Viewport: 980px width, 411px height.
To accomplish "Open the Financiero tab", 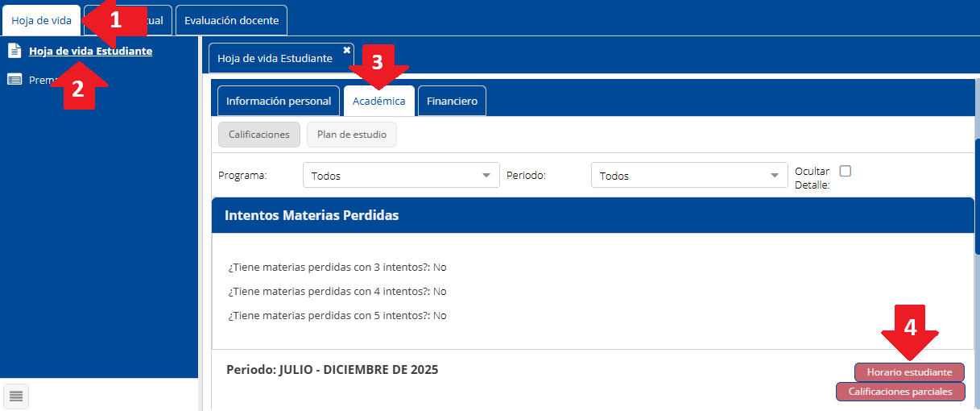I will click(x=452, y=101).
